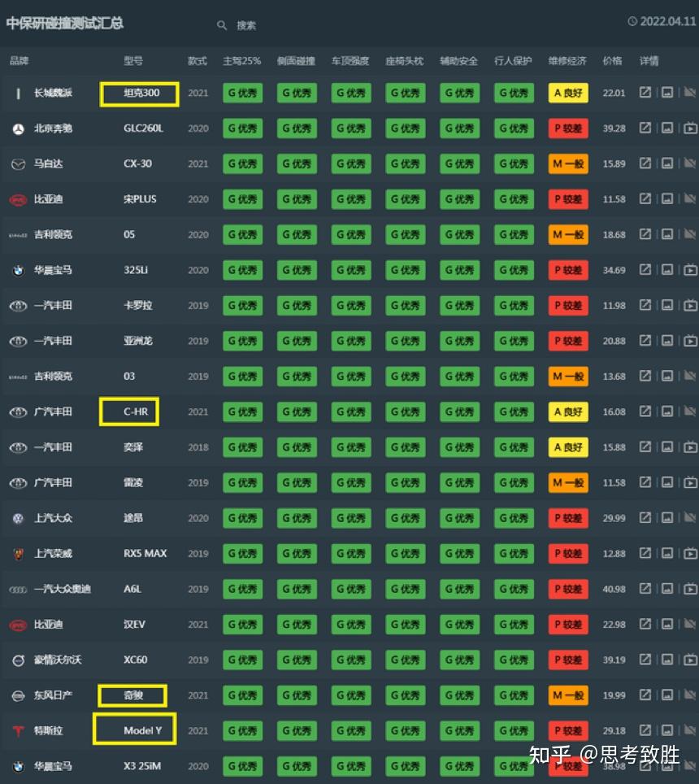Play the video icon for 奕泽 row
Image resolution: width=699 pixels, height=784 pixels.
pos(690,447)
